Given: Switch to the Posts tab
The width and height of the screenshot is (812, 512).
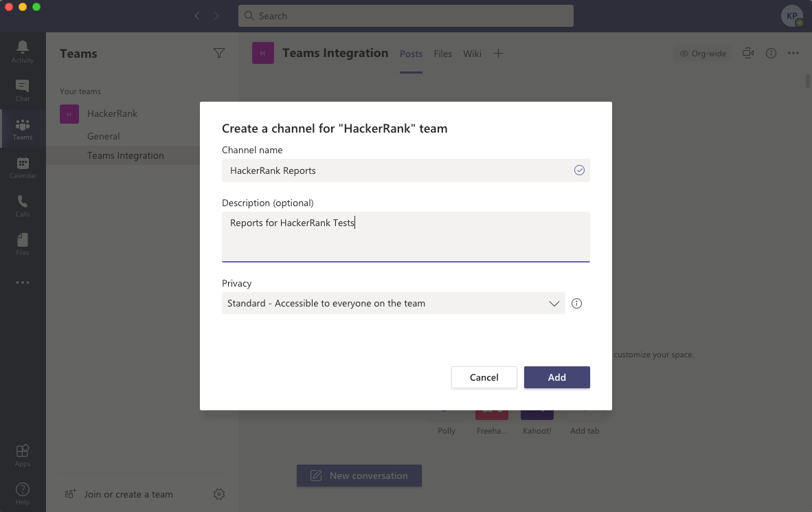Looking at the screenshot, I should click(x=411, y=54).
